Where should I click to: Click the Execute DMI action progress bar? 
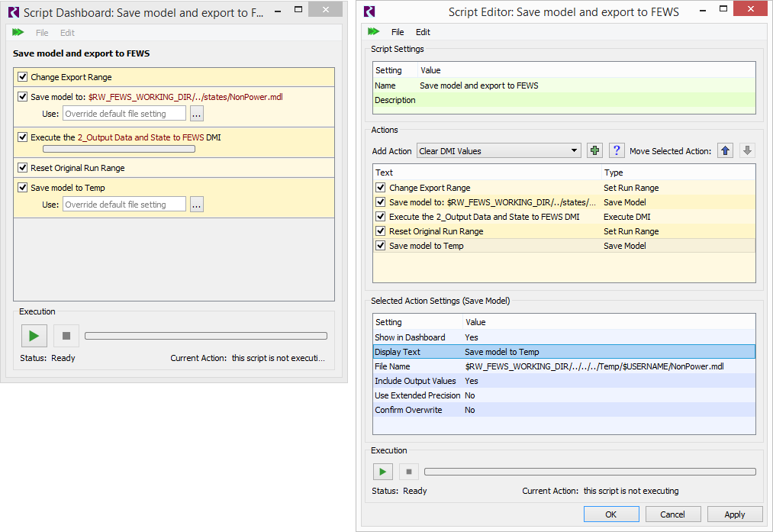119,149
